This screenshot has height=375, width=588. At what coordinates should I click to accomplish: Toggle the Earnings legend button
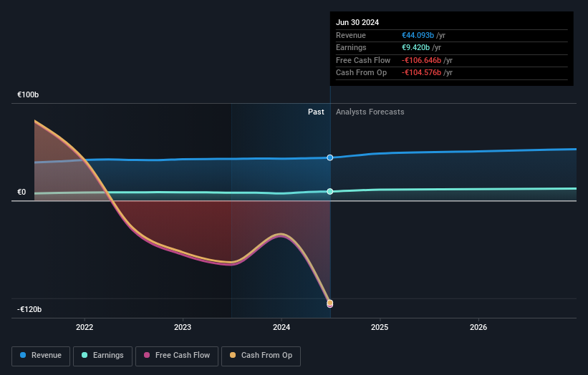pos(102,356)
